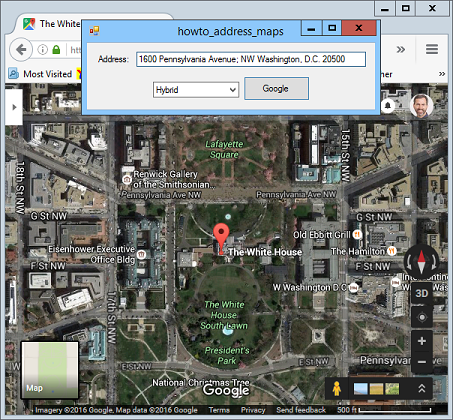
Task: Click the green padlock security icon
Action: point(56,50)
